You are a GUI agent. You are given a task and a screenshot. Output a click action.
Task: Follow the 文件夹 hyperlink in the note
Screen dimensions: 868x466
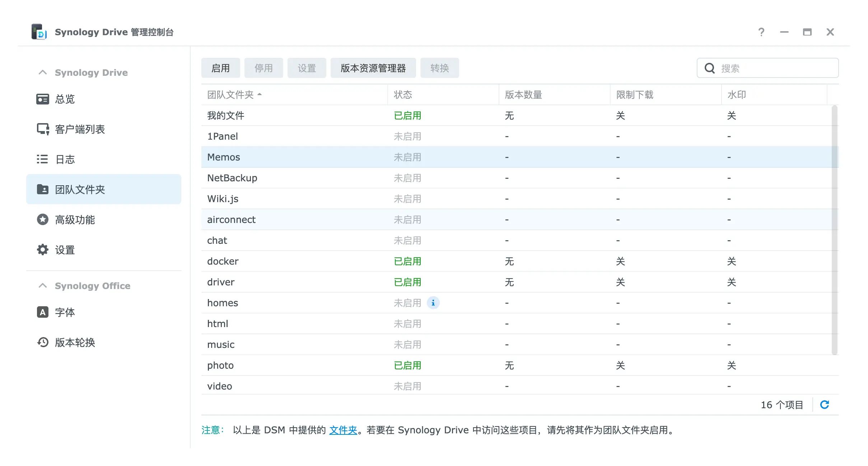point(343,430)
